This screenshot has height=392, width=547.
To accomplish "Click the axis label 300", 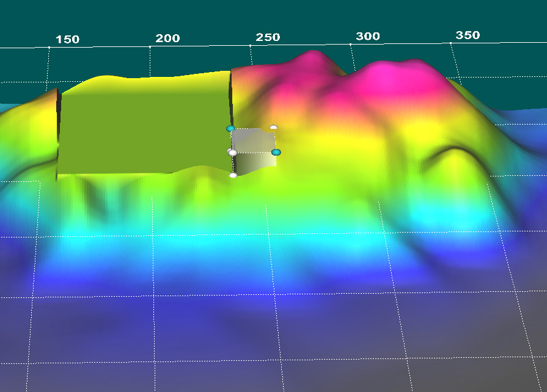I will coord(368,36).
